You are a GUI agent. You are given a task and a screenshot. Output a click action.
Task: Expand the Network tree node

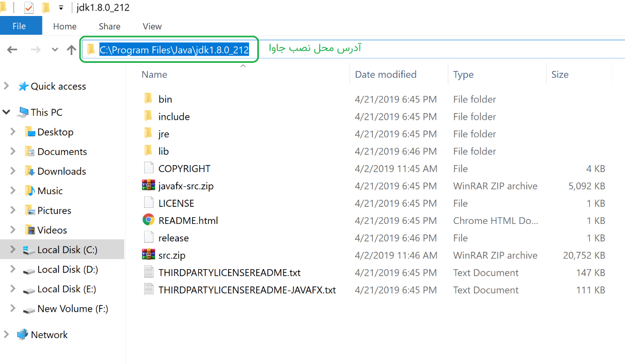7,334
